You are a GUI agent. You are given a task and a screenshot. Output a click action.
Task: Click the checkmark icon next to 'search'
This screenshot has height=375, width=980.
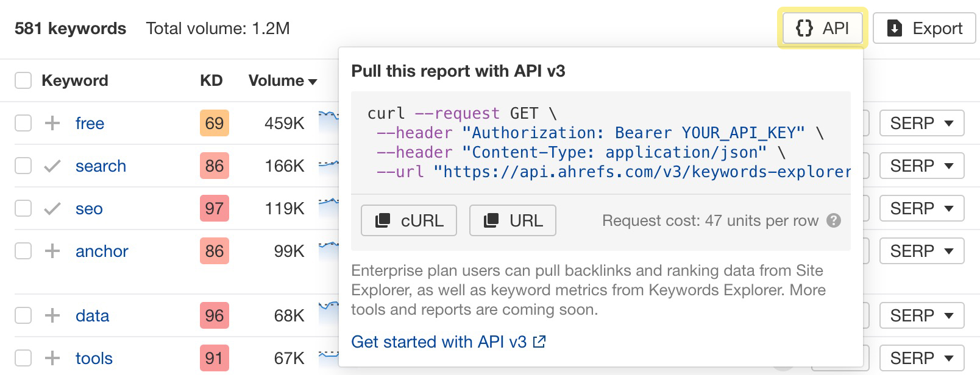click(52, 166)
